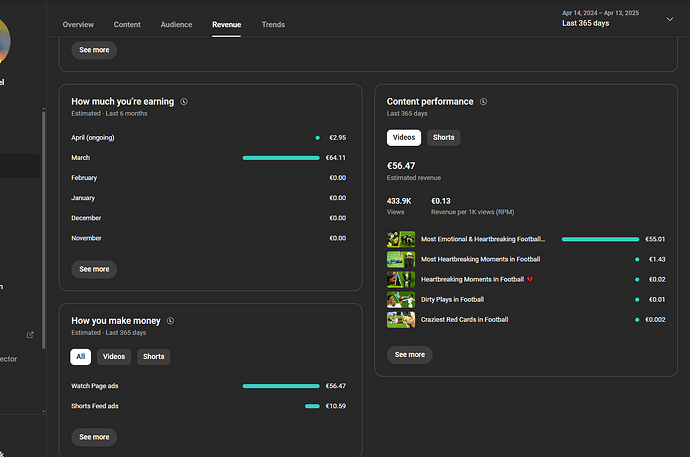The width and height of the screenshot is (690, 457).
Task: Switch to the Content tab
Action: [x=127, y=25]
